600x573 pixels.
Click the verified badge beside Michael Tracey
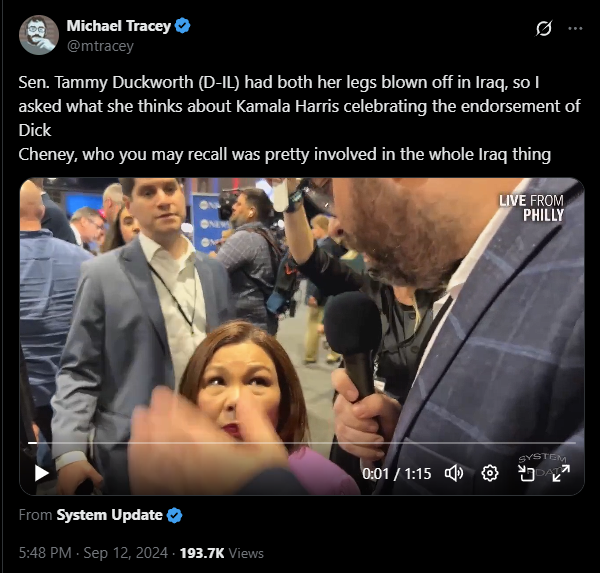pyautogui.click(x=183, y=26)
